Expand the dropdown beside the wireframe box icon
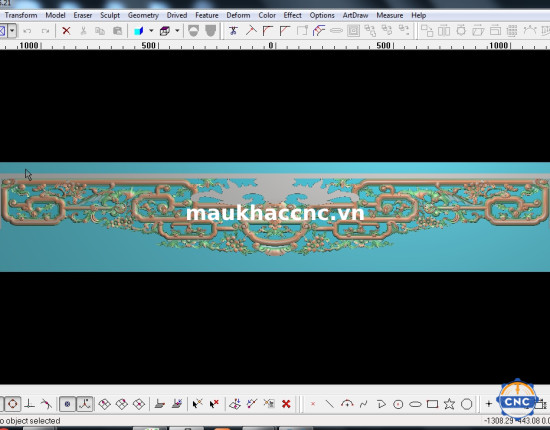Image resolution: width=550 pixels, height=430 pixels. (x=177, y=31)
